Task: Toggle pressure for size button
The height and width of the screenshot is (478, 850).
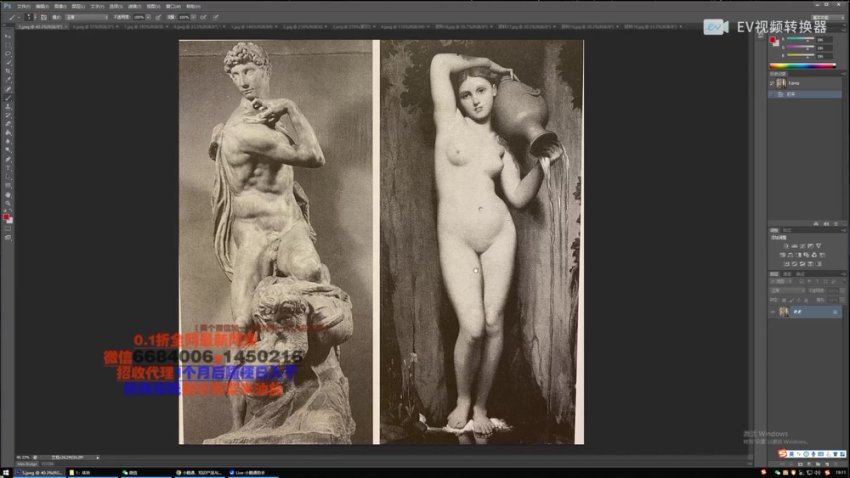Action: tap(216, 17)
